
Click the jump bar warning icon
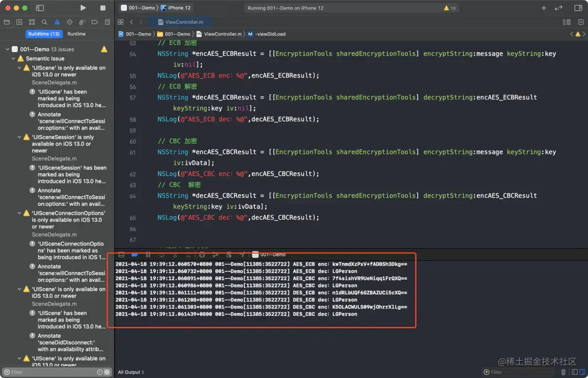(578, 34)
